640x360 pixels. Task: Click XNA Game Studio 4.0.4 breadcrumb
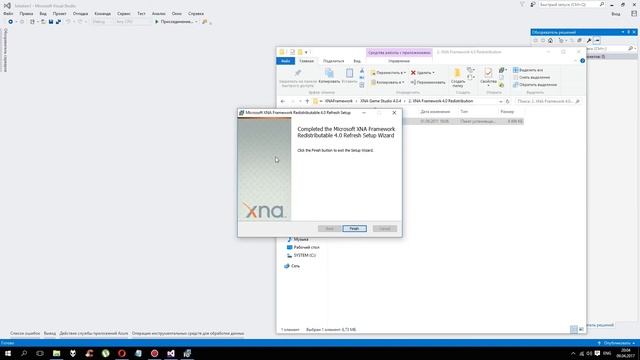(x=380, y=101)
